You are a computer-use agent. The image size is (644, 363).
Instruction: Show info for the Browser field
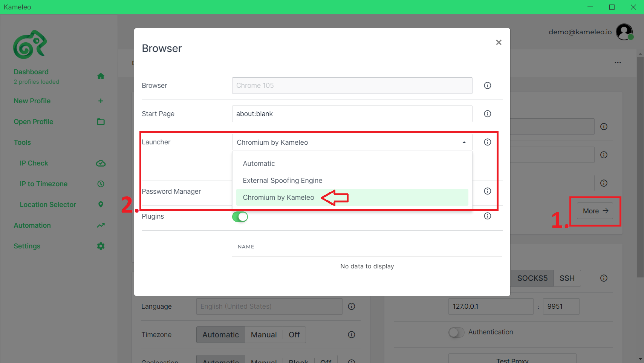(488, 86)
